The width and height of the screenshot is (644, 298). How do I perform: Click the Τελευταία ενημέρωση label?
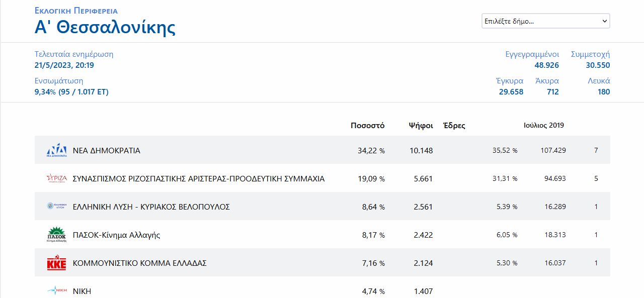[74, 54]
